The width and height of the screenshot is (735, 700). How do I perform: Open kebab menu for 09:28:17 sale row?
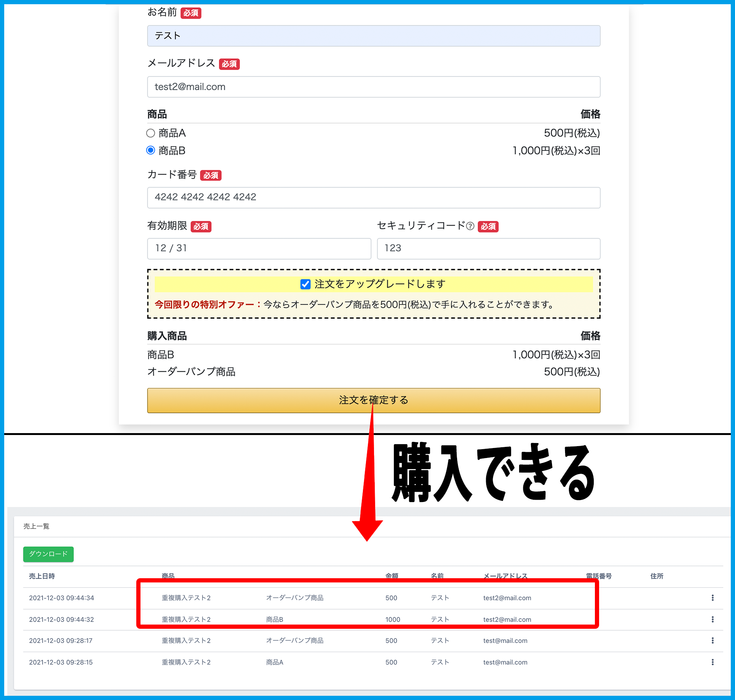(712, 641)
